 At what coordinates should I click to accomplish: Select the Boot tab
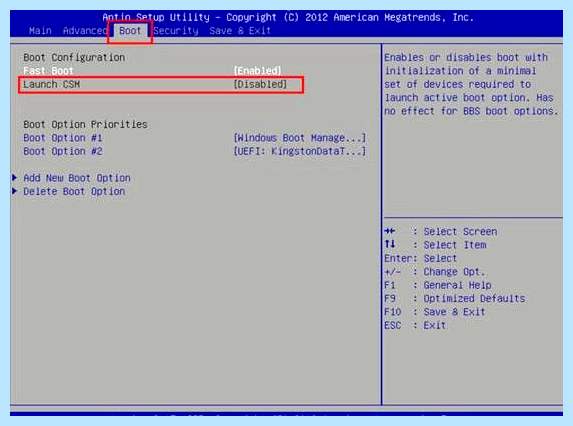pyautogui.click(x=130, y=31)
